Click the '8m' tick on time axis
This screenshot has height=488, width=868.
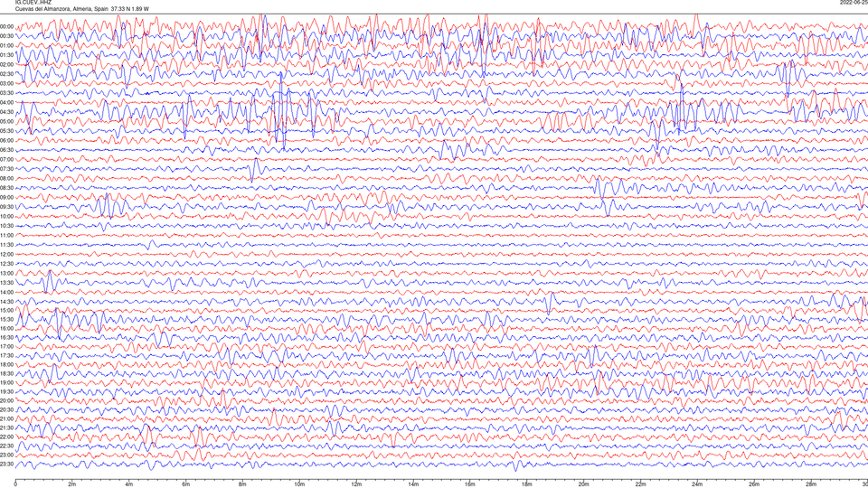coord(242,484)
